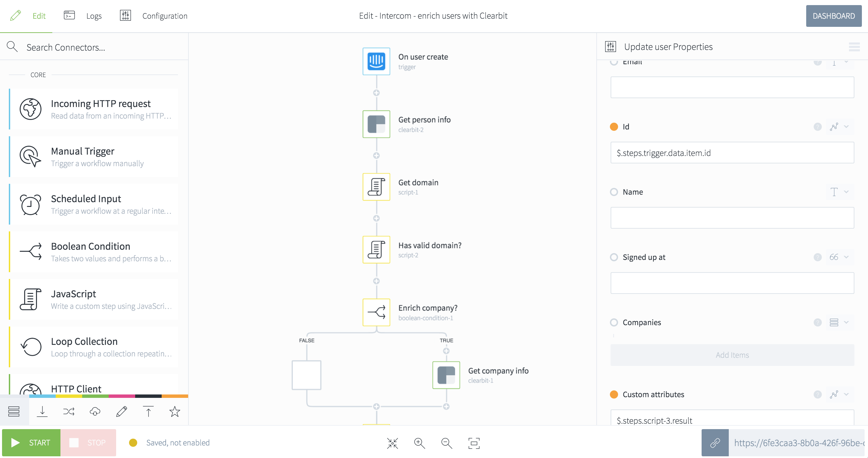Select the star favorites category icon
Viewport: 868px width, 458px height.
(175, 411)
